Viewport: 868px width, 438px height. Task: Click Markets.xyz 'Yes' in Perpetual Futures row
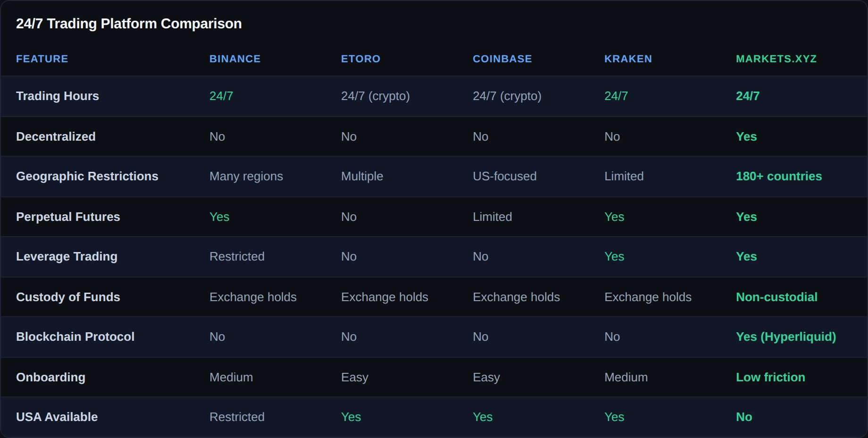pos(746,217)
